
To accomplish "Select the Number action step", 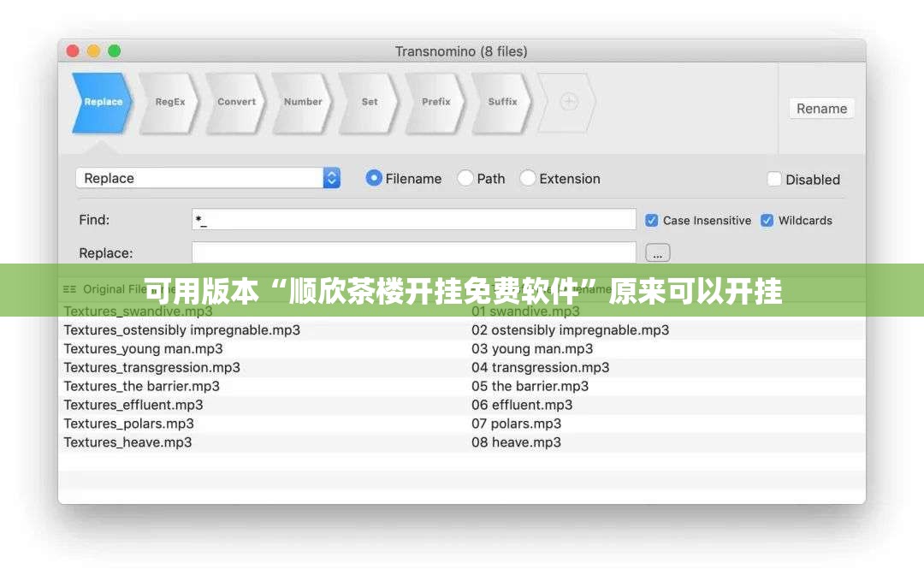I will pos(303,102).
